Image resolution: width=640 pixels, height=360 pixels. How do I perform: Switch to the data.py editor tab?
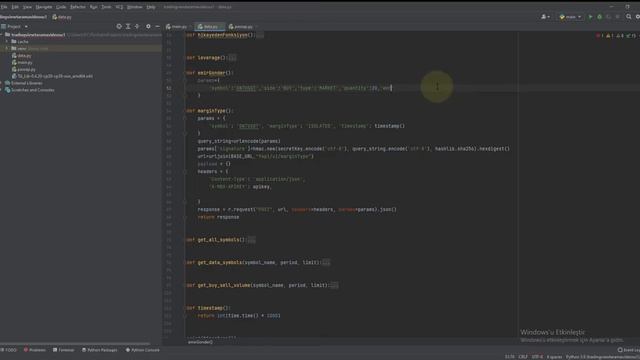[x=210, y=27]
